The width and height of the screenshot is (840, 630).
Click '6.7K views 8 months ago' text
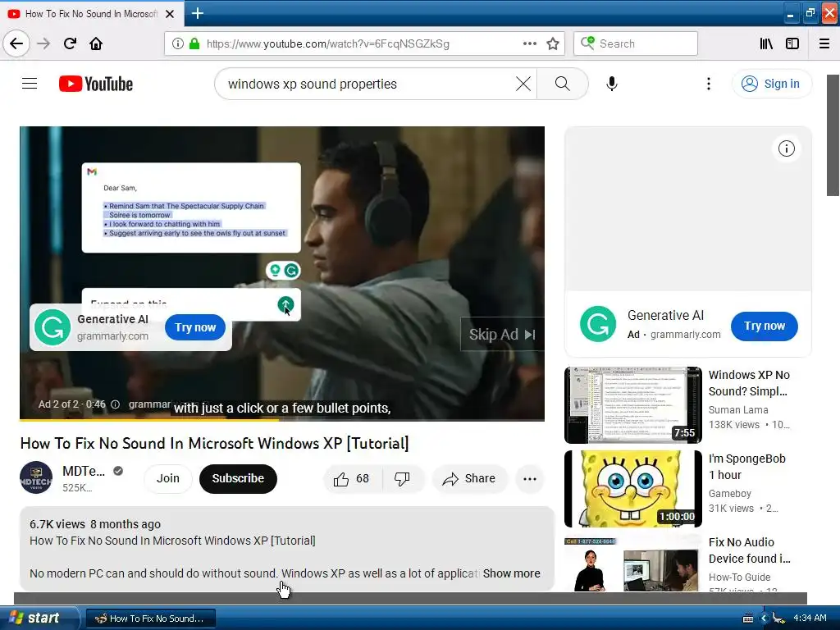[x=95, y=524]
